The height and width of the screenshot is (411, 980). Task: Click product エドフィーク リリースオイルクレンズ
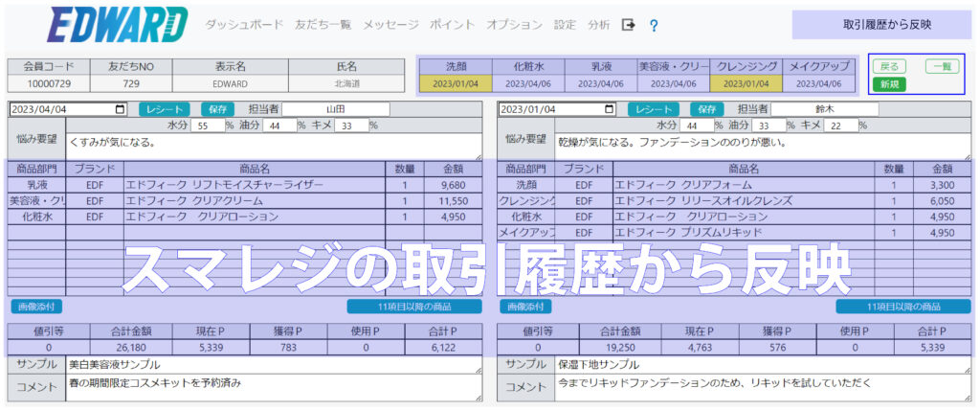(x=744, y=201)
